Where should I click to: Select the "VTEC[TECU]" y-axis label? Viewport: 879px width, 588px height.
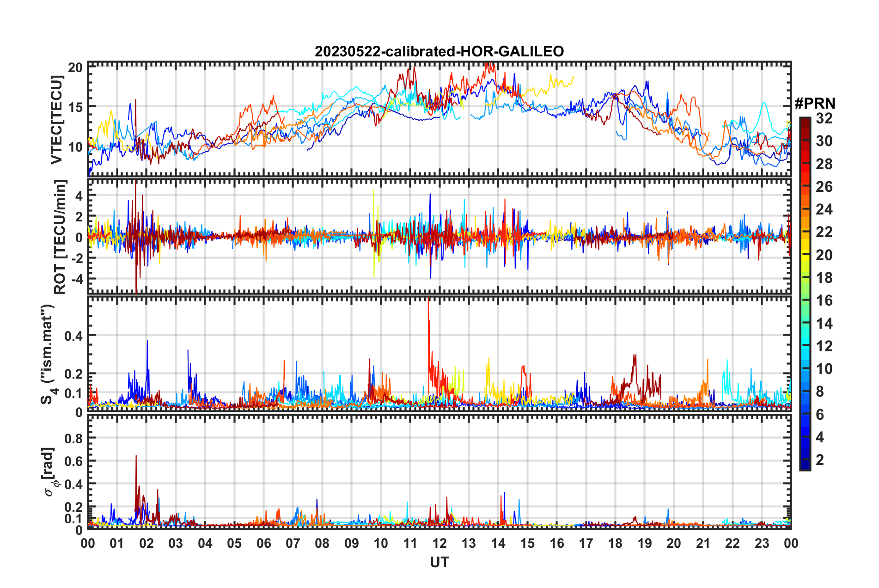point(56,120)
